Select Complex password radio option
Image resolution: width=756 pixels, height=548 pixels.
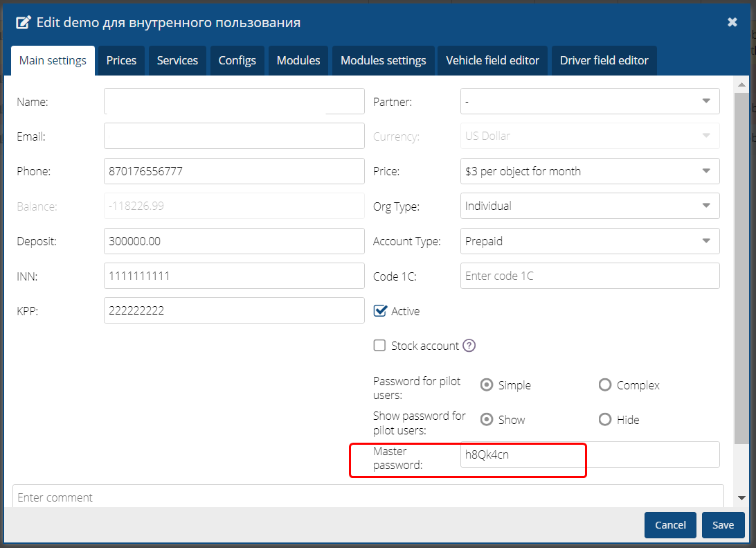click(605, 385)
